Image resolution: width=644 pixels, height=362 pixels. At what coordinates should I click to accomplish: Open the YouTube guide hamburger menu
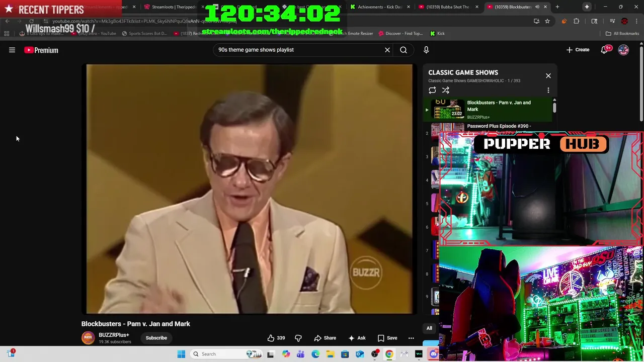[12, 50]
